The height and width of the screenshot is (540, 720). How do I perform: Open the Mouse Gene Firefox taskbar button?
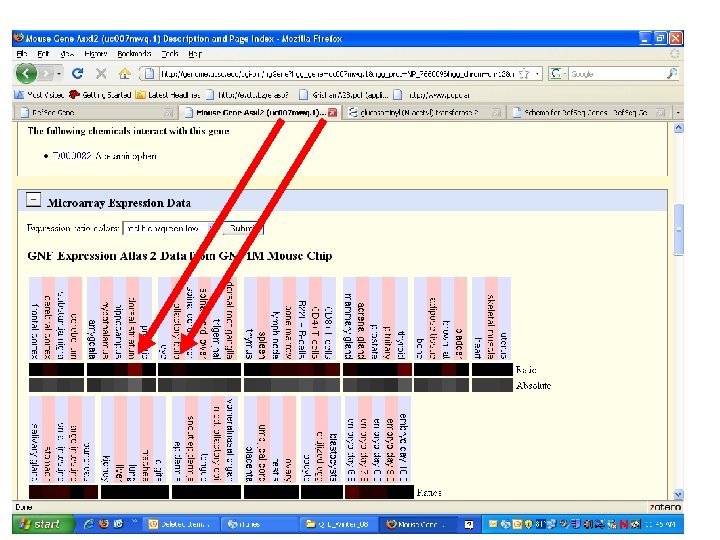tap(418, 524)
